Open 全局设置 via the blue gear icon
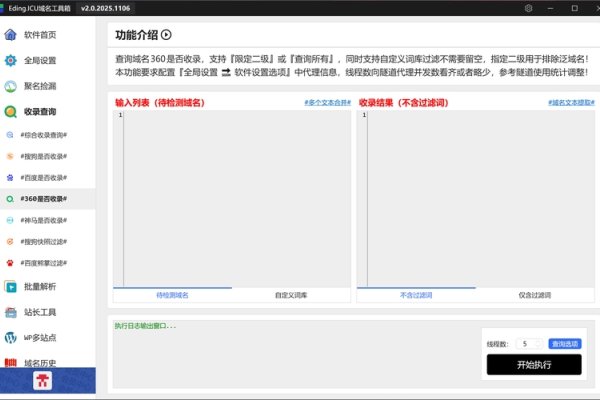Screen dimensions: 600x400 pos(10,60)
